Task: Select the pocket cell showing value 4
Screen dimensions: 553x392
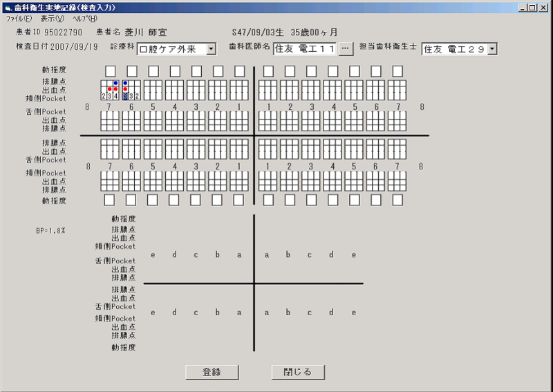Action: (115, 96)
